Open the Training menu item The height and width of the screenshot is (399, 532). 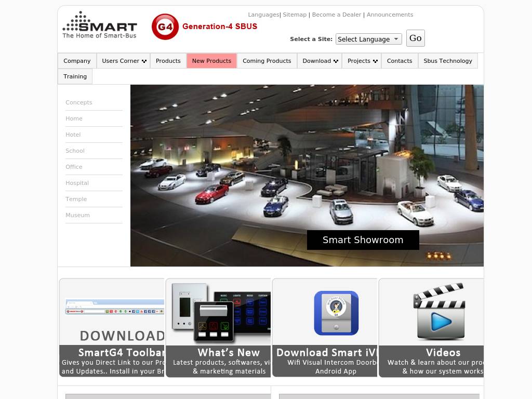tap(75, 76)
